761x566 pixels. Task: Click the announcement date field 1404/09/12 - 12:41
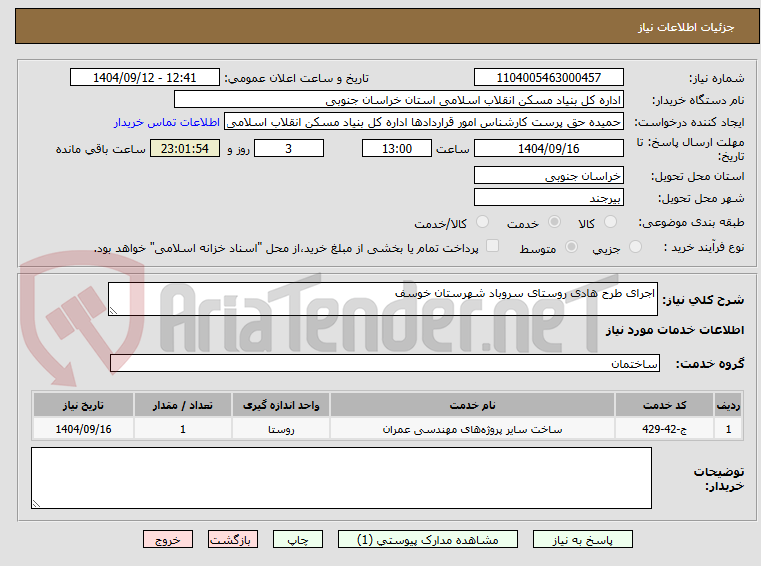click(x=145, y=78)
